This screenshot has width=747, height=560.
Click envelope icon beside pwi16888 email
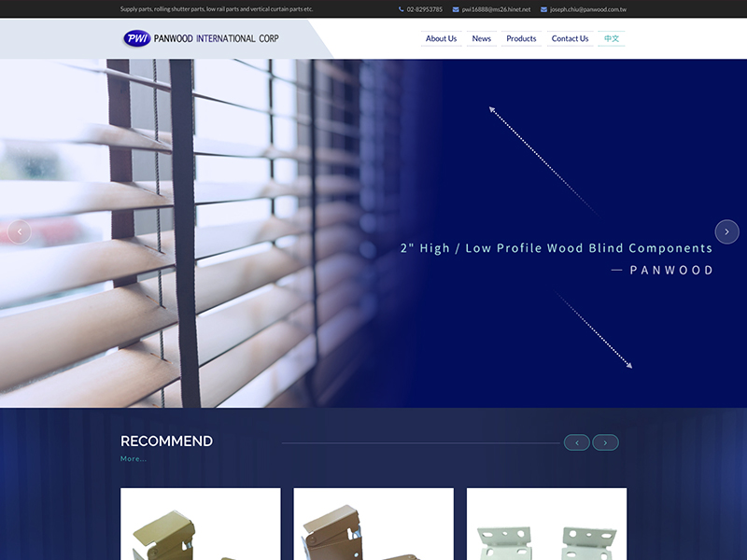pyautogui.click(x=456, y=9)
